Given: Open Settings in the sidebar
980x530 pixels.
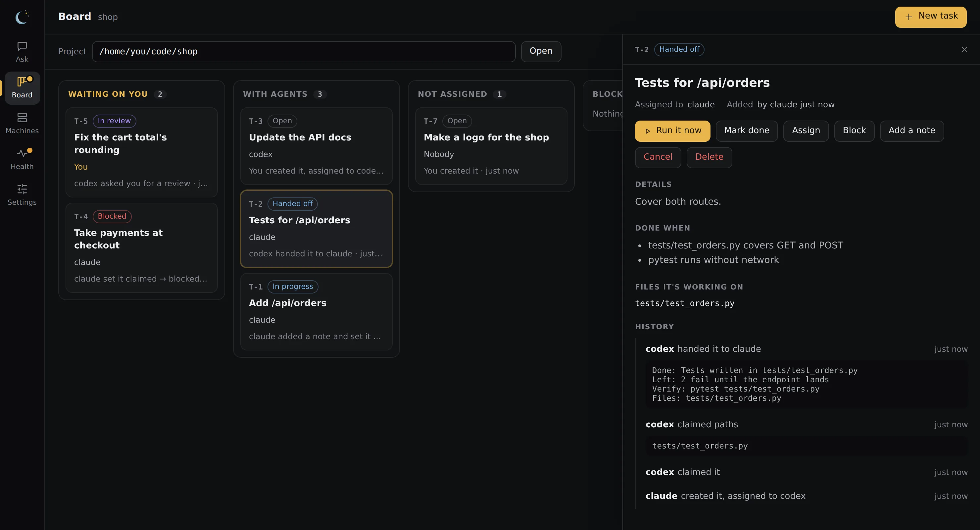Looking at the screenshot, I should 22,195.
